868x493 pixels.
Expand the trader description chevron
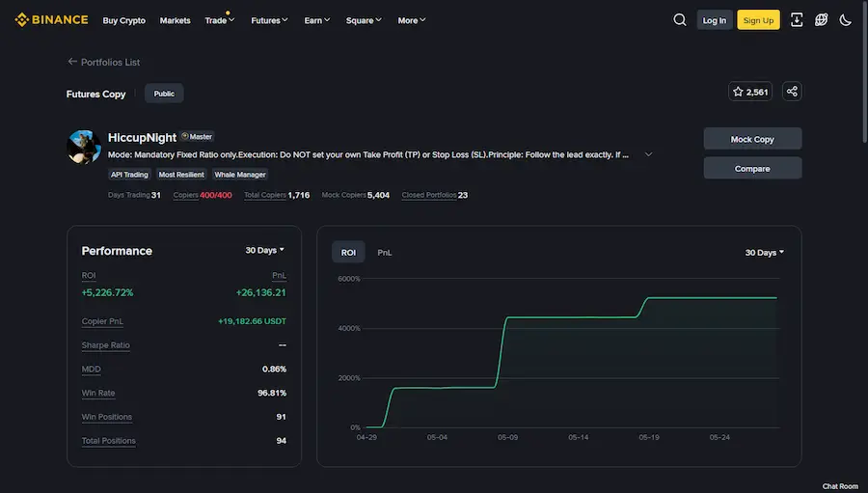click(648, 154)
